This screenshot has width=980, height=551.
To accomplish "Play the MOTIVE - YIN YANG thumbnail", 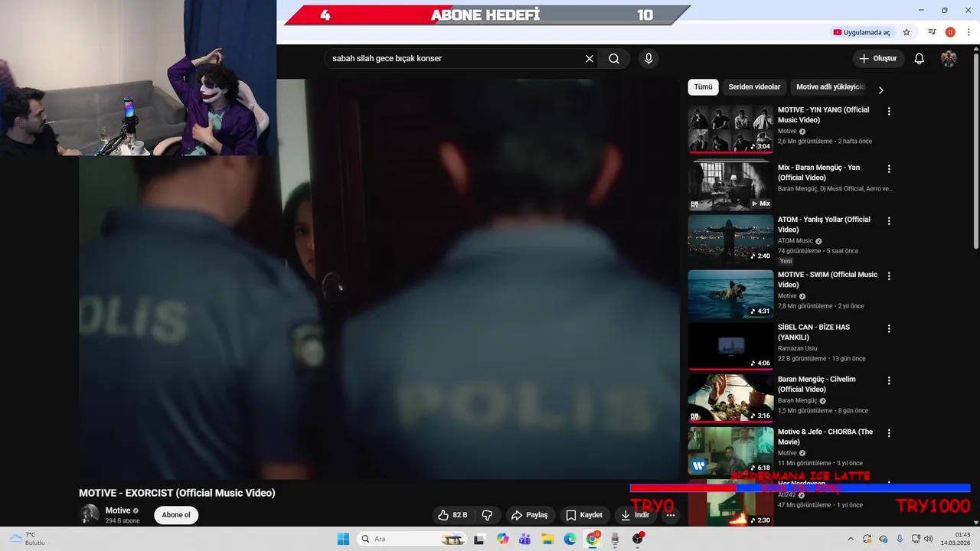I will point(730,129).
